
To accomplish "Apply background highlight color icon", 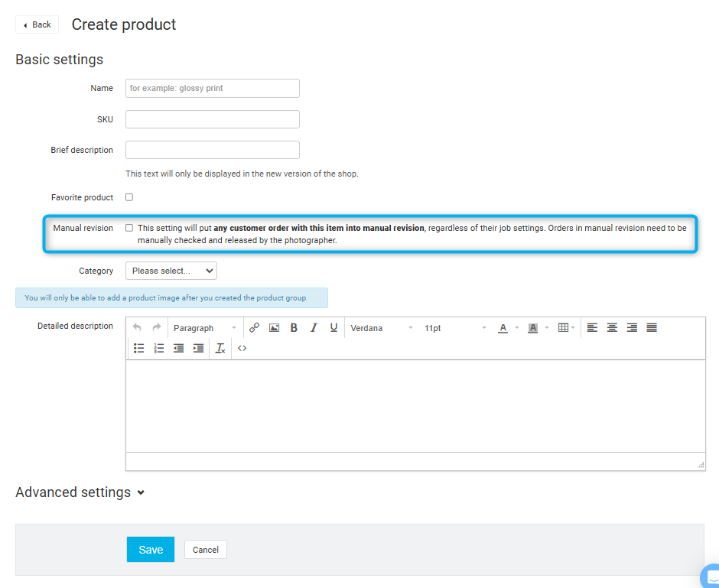I will (533, 328).
